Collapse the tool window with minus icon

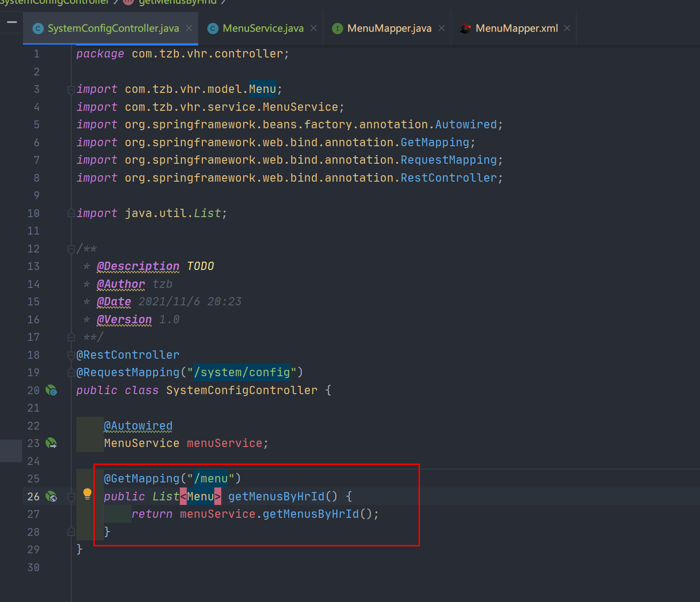click(x=12, y=22)
